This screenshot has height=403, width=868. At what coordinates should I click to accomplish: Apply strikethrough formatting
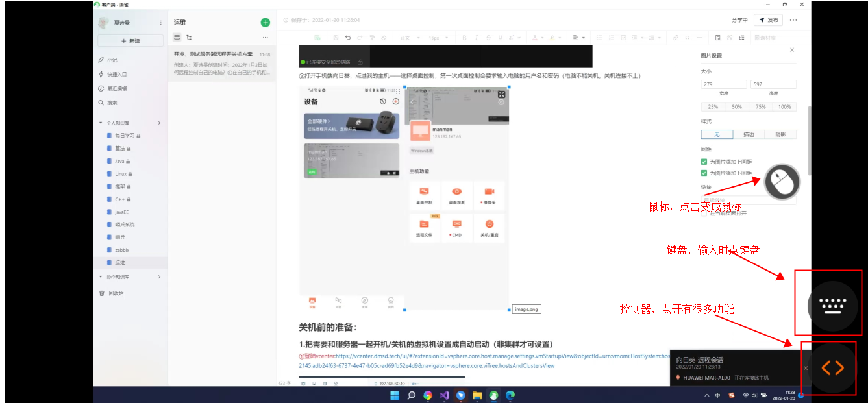pyautogui.click(x=488, y=38)
